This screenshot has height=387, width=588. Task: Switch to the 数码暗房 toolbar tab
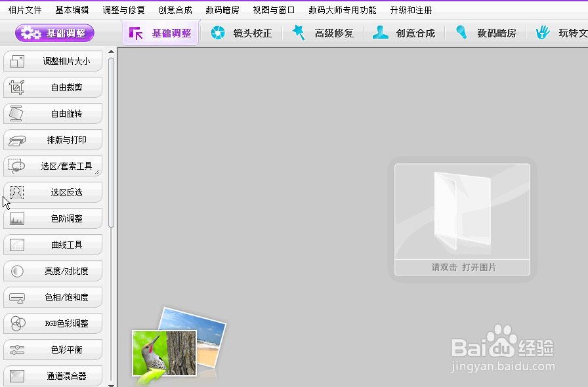[485, 33]
